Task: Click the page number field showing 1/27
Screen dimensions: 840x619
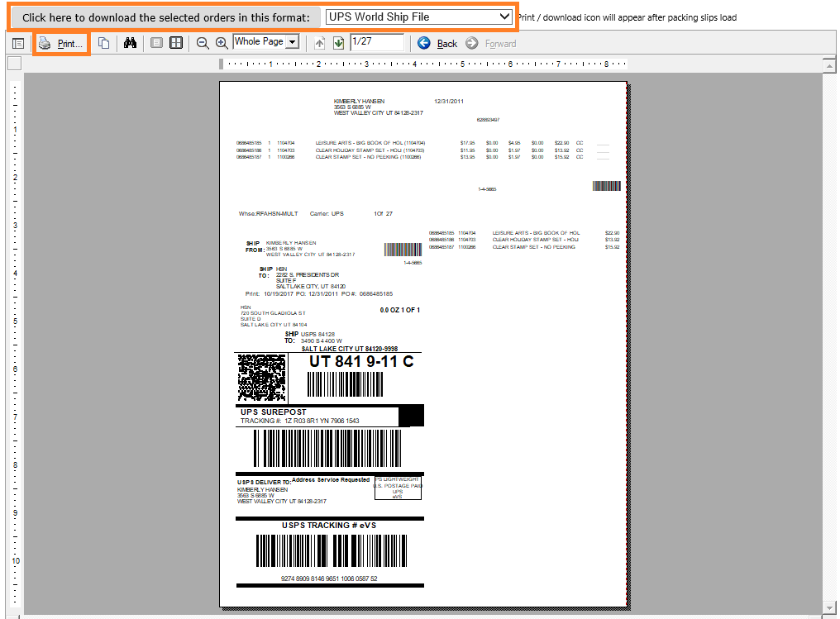Action: point(377,42)
